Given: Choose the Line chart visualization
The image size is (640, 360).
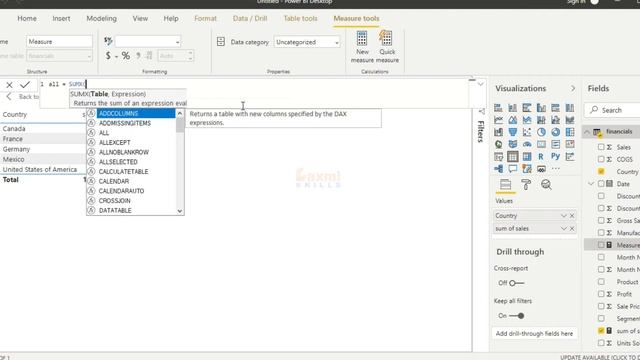Looking at the screenshot, I should point(498,120).
